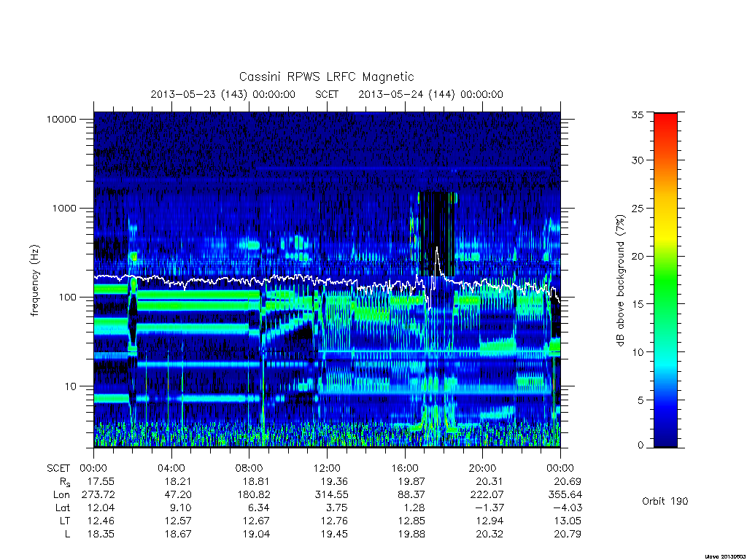Image resolution: width=747 pixels, height=560 pixels.
Task: Click the "LT" row label
Action: click(x=64, y=521)
